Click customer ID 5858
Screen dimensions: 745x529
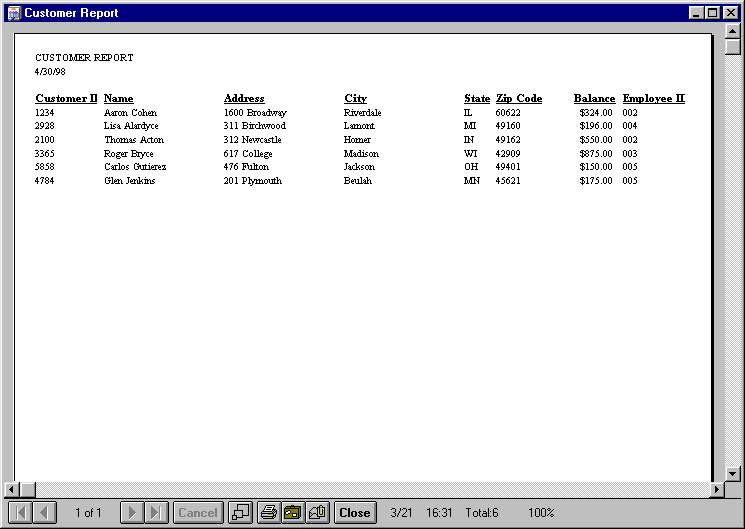tap(44, 167)
